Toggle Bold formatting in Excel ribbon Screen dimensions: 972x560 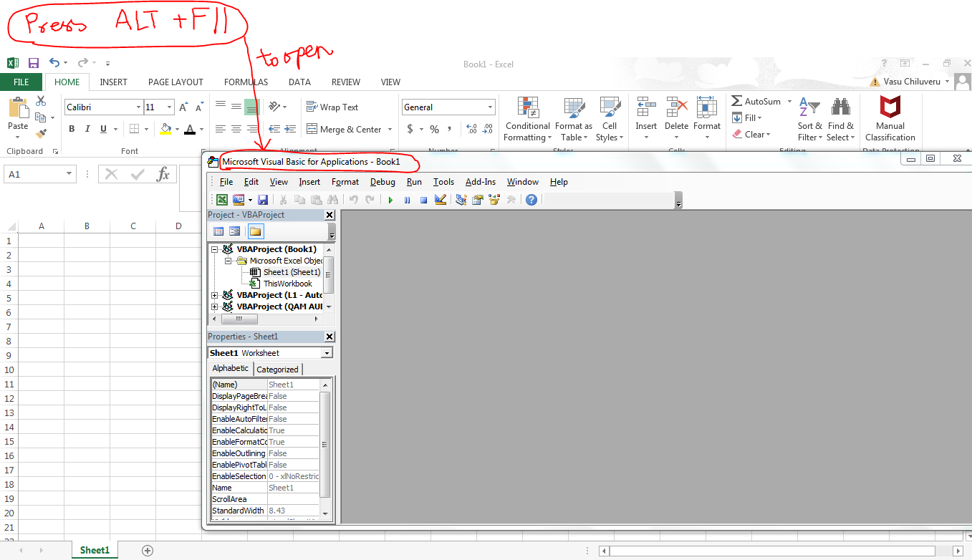tap(72, 130)
